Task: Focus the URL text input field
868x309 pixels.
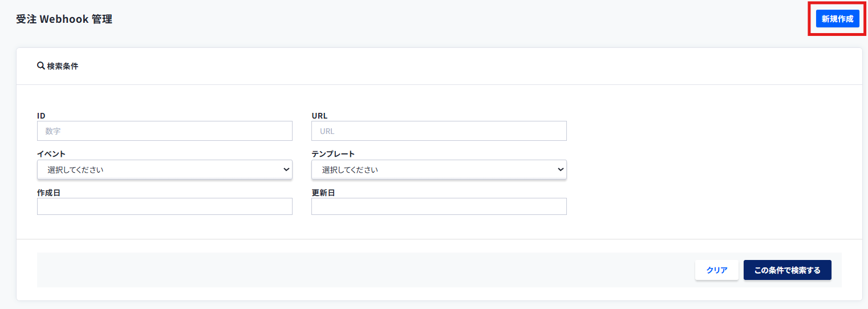Action: (x=439, y=131)
